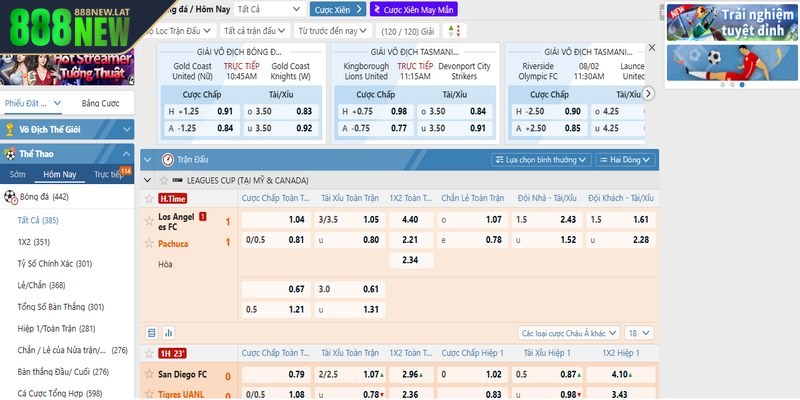Favorite Tigres UANL with the star
Viewport: 800px width, 400px height.
(x=149, y=394)
